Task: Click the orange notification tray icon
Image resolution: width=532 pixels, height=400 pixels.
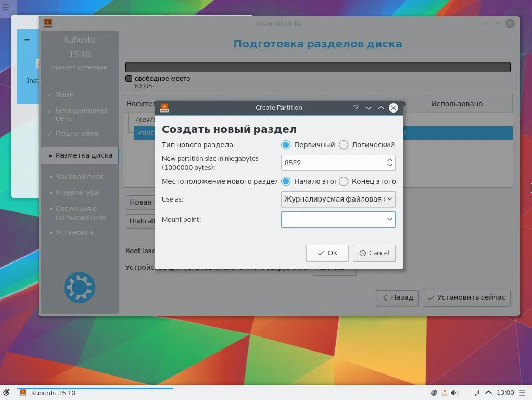Action: pyautogui.click(x=444, y=393)
